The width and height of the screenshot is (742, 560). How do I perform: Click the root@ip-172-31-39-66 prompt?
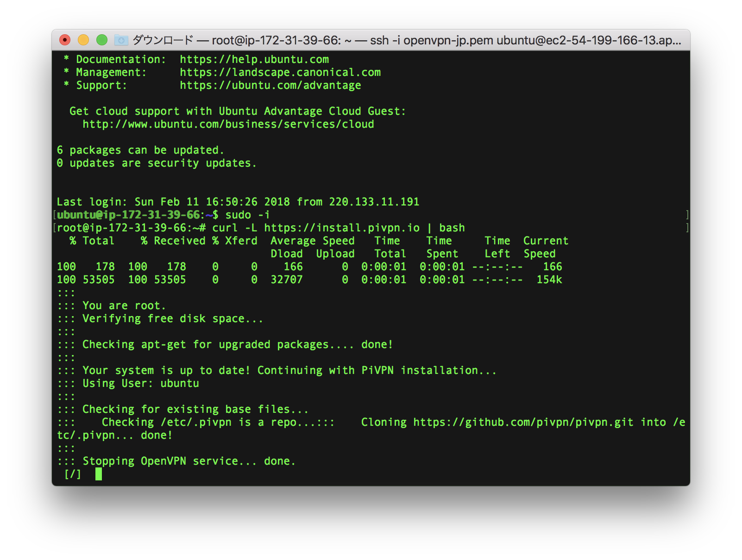click(131, 228)
